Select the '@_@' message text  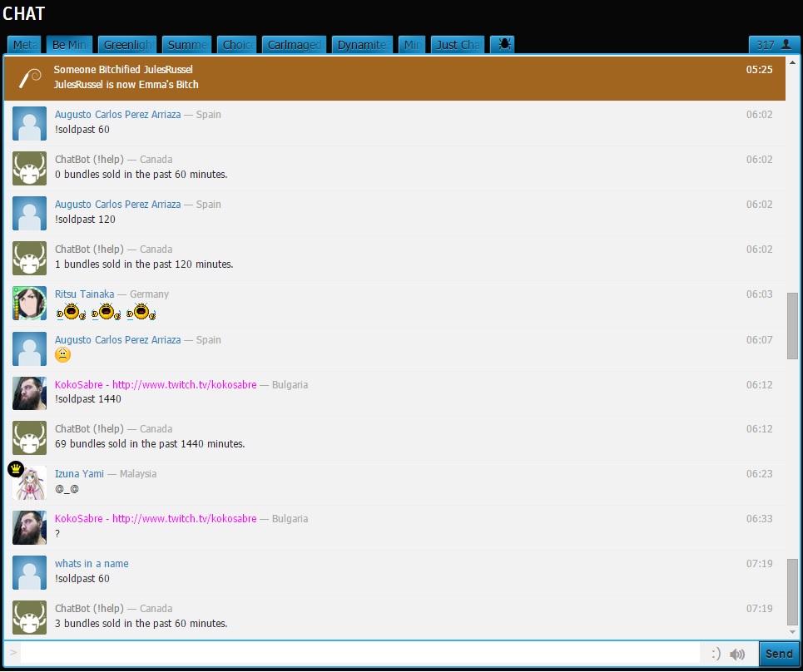coord(67,489)
